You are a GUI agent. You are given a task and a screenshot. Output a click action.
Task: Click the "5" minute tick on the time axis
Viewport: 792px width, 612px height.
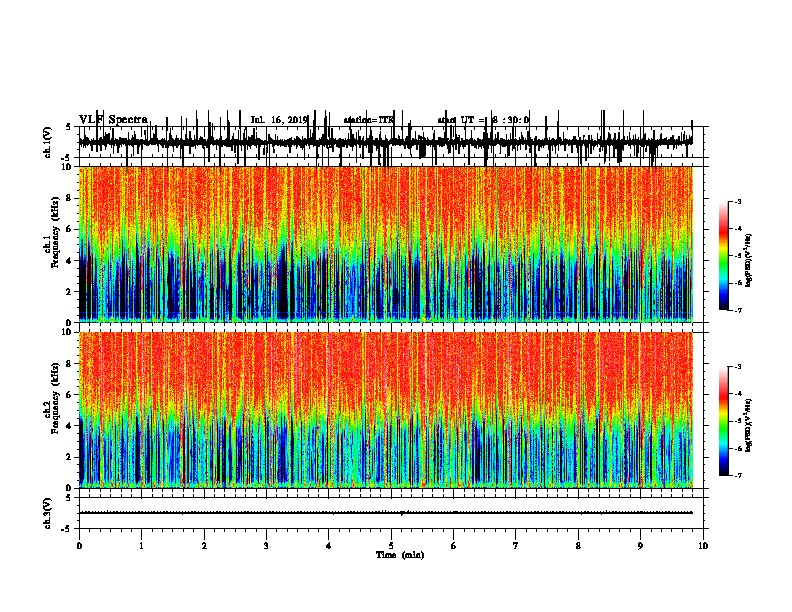point(391,546)
